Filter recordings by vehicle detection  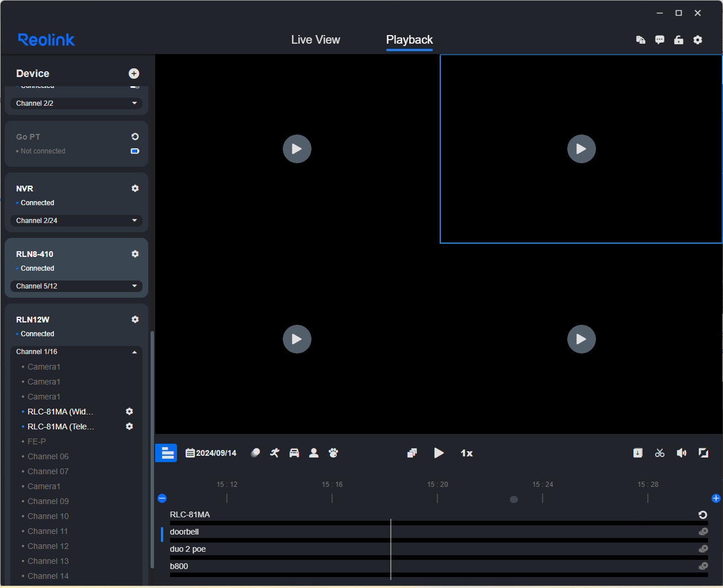294,453
